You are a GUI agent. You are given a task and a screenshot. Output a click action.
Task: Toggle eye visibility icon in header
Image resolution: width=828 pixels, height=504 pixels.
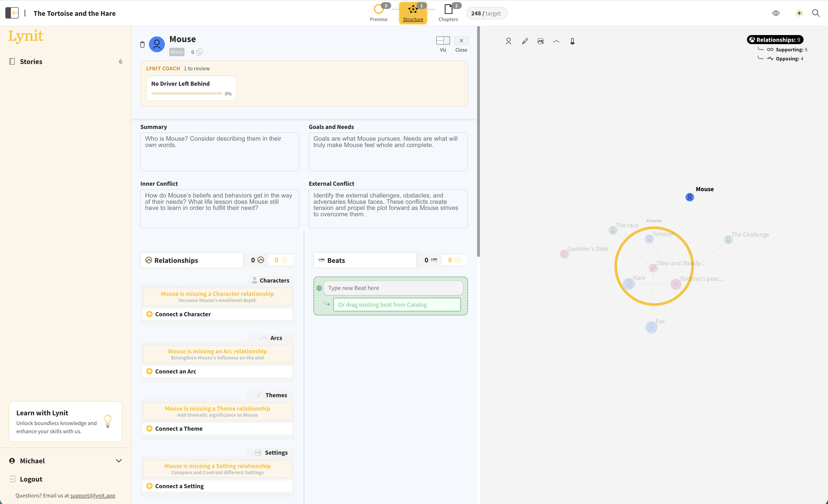[775, 13]
